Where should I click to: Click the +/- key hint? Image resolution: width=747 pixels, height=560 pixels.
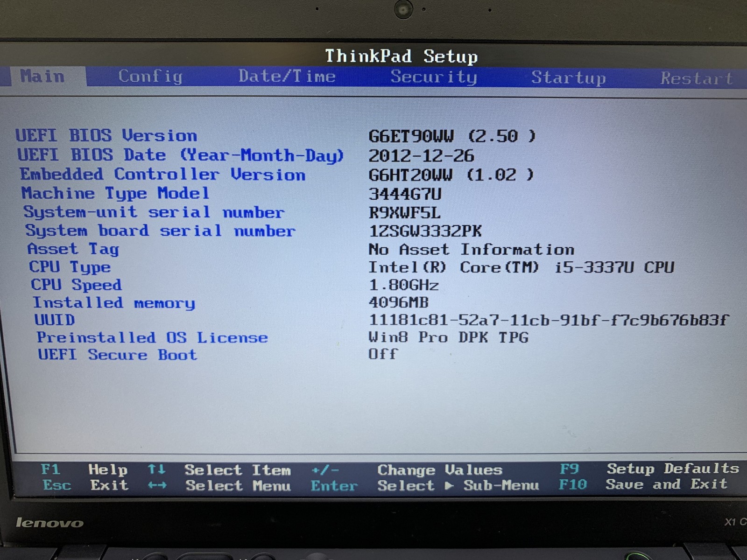(325, 470)
